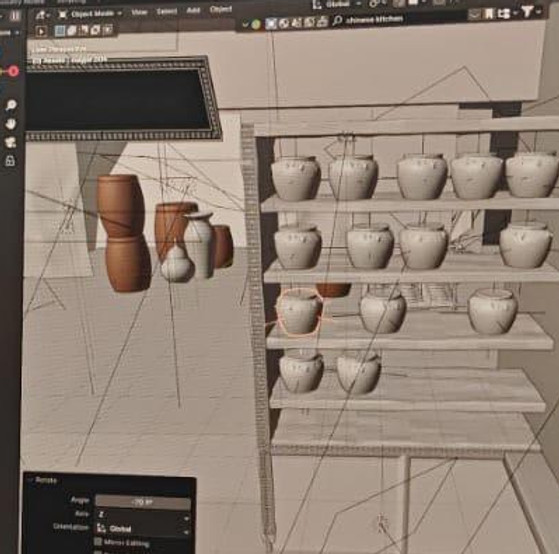The height and width of the screenshot is (554, 559).
Task: Open the Axis Z dropdown
Action: (x=143, y=515)
